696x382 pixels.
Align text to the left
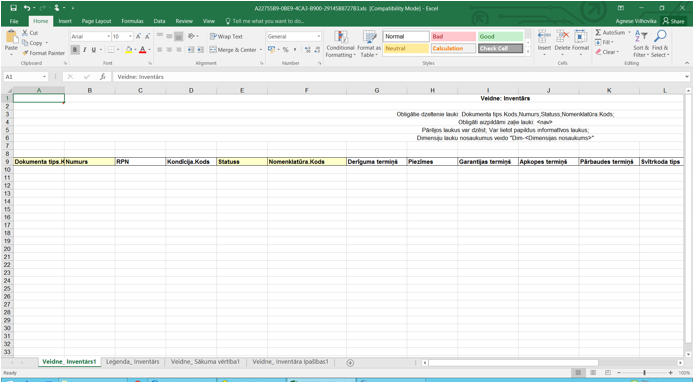coord(160,50)
